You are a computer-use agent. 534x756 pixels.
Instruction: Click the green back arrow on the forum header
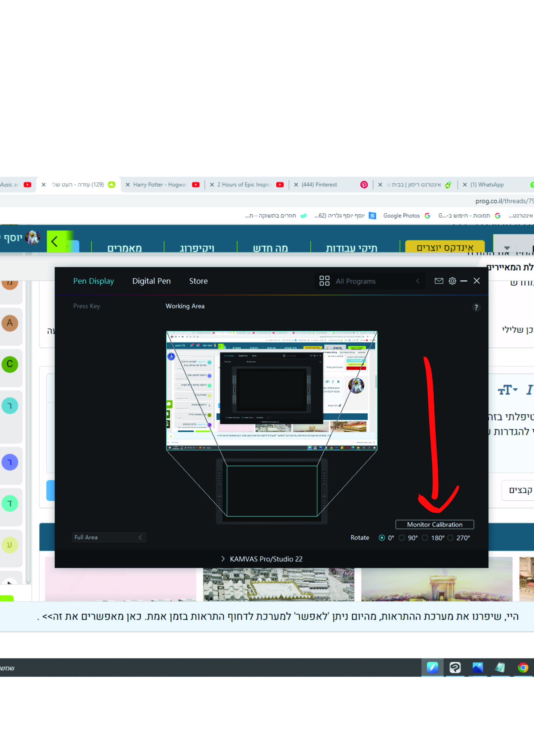click(55, 241)
